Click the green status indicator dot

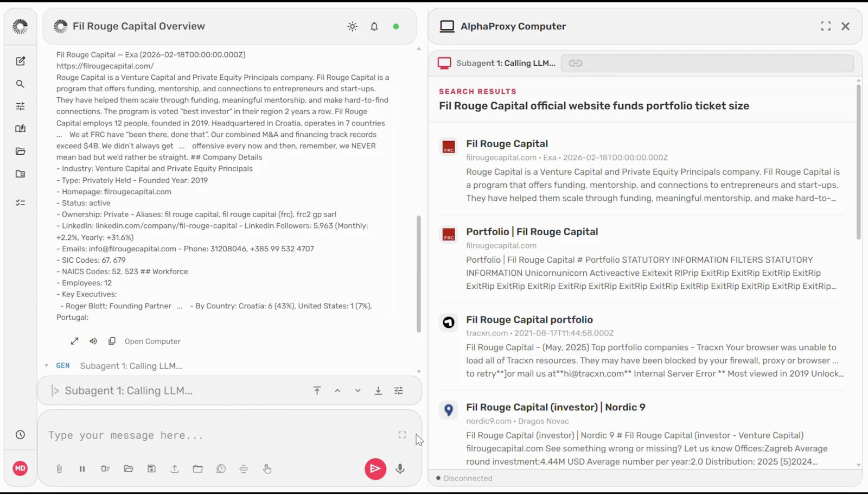pyautogui.click(x=396, y=26)
